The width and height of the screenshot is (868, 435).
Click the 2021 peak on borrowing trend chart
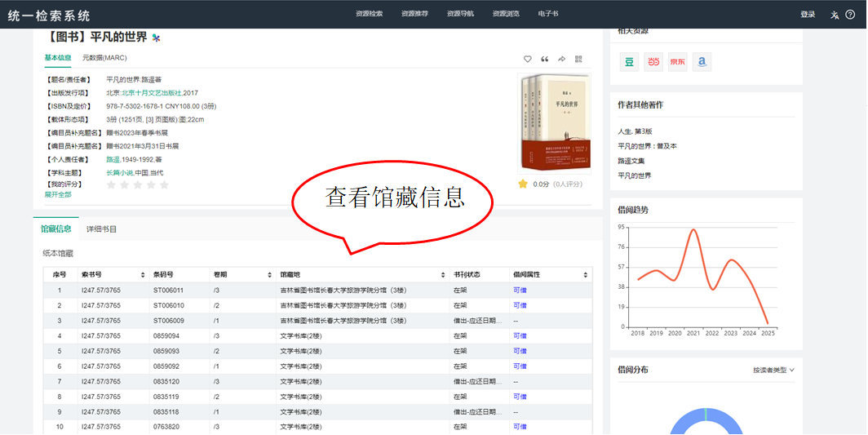pyautogui.click(x=693, y=229)
